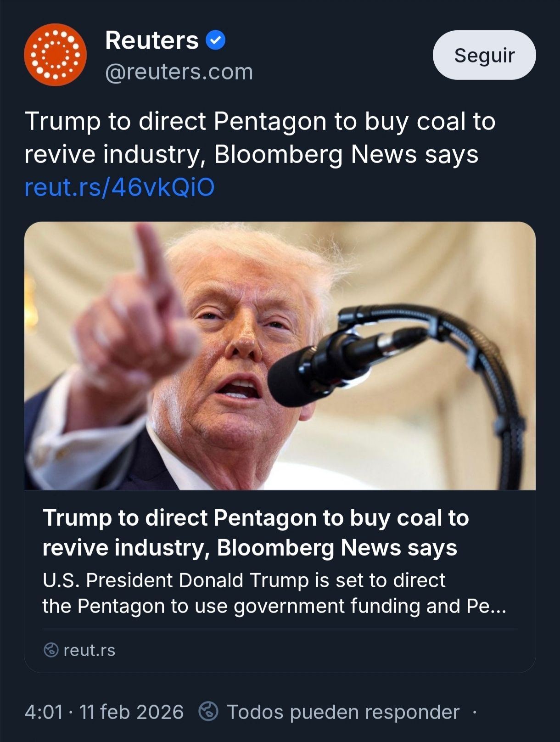Open the Reuters orange profile avatar
560x742 pixels.
pyautogui.click(x=55, y=55)
